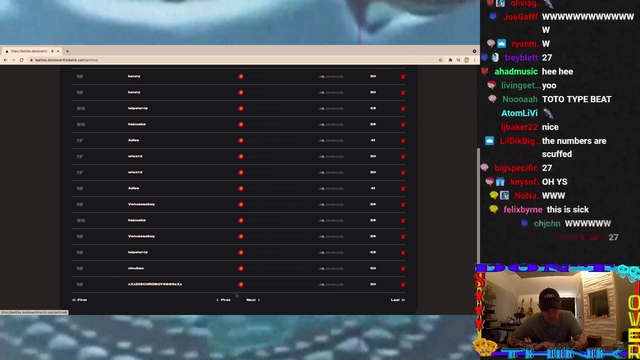640x360 pixels.
Task: Click red delete icon in xXxDISCORDBOY row
Action: click(x=403, y=284)
